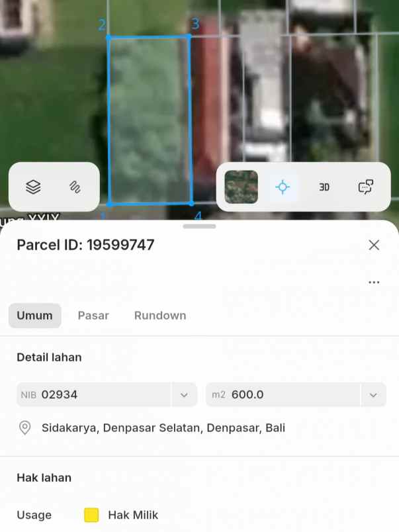The width and height of the screenshot is (399, 532).
Task: Select the highlighted blue parcel on map
Action: (150, 120)
